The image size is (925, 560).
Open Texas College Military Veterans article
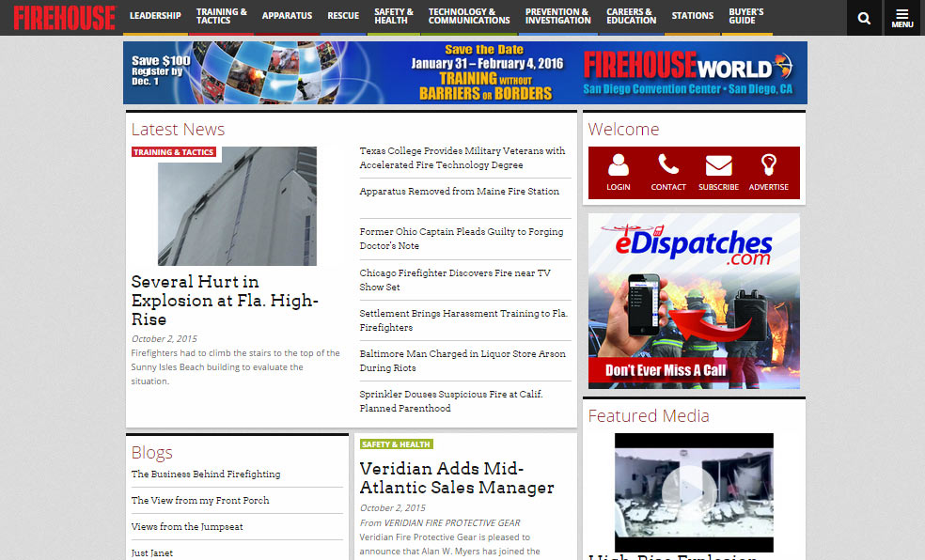(462, 158)
